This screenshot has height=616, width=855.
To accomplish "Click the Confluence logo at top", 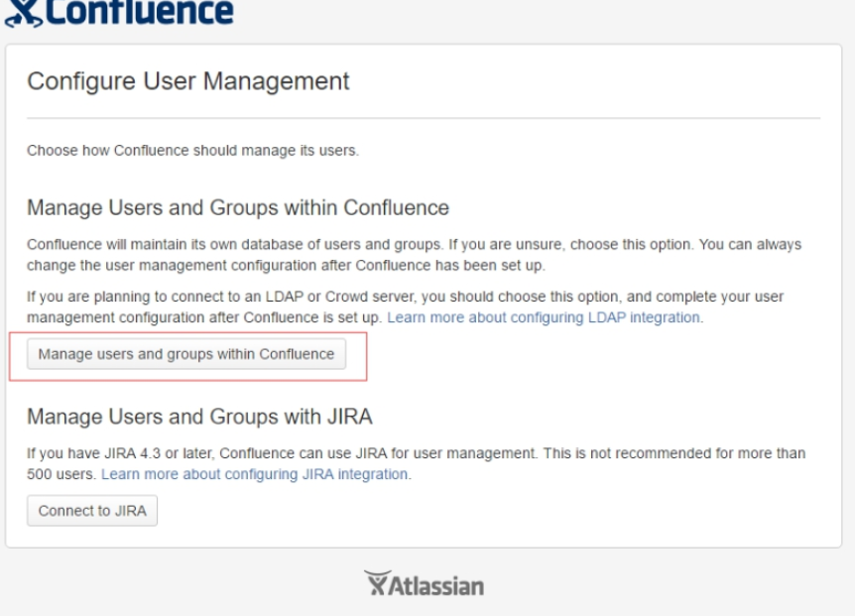I will pos(119,12).
